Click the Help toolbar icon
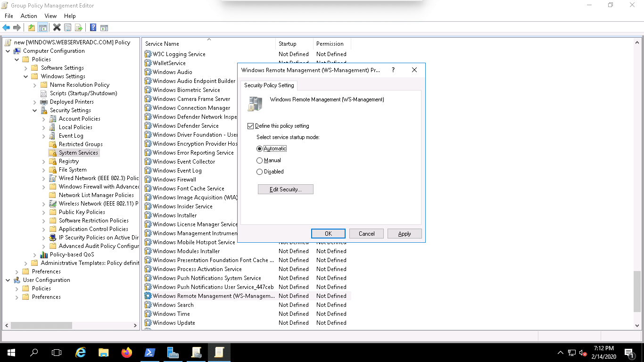Image resolution: width=644 pixels, height=362 pixels. (x=93, y=28)
